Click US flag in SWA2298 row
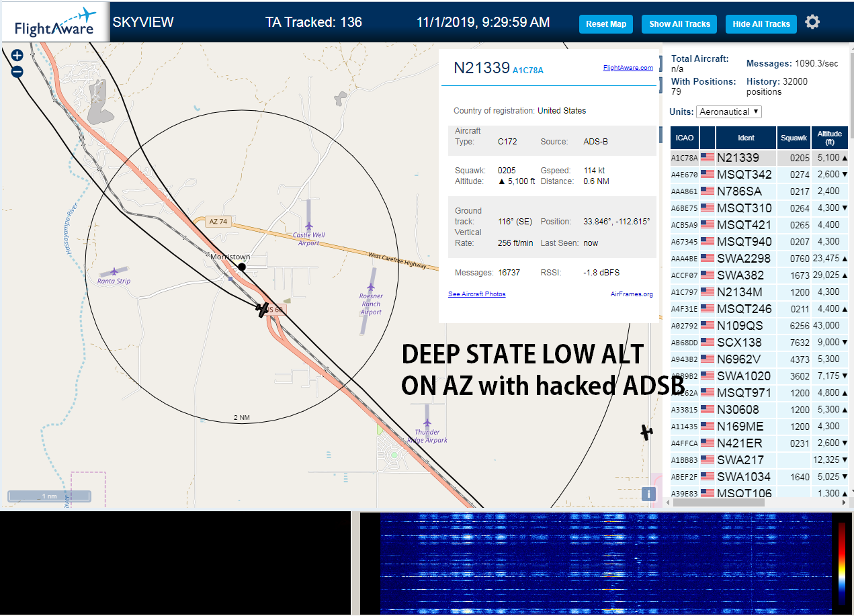The width and height of the screenshot is (854, 616). [x=708, y=258]
